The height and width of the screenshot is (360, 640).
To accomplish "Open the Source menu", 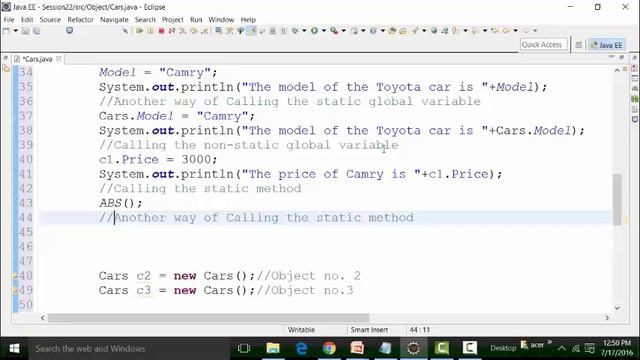I will (50, 20).
